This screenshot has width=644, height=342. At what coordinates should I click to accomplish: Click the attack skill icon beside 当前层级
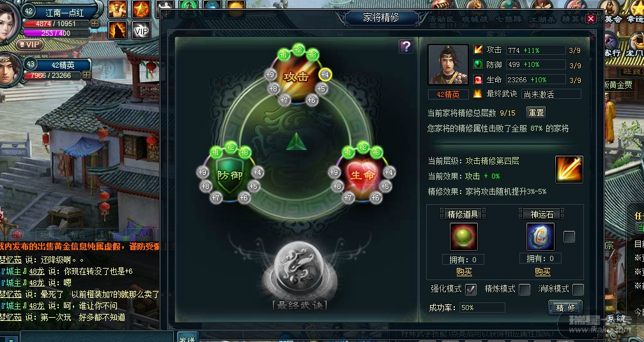coord(569,169)
